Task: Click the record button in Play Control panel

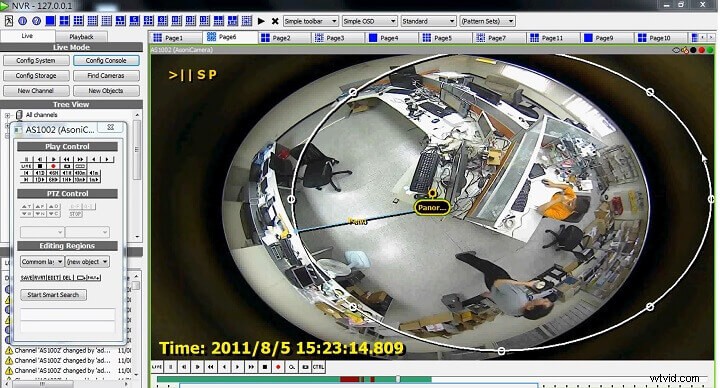Action: [53, 166]
